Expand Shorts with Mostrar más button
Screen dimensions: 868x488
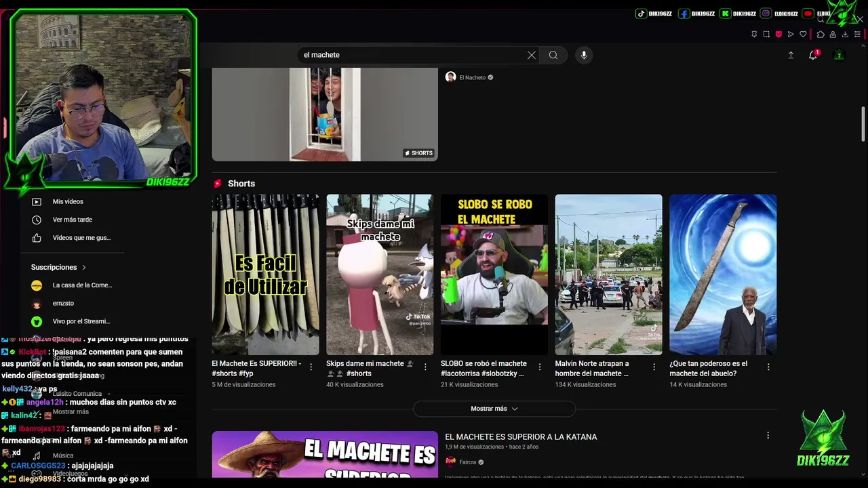coord(494,409)
